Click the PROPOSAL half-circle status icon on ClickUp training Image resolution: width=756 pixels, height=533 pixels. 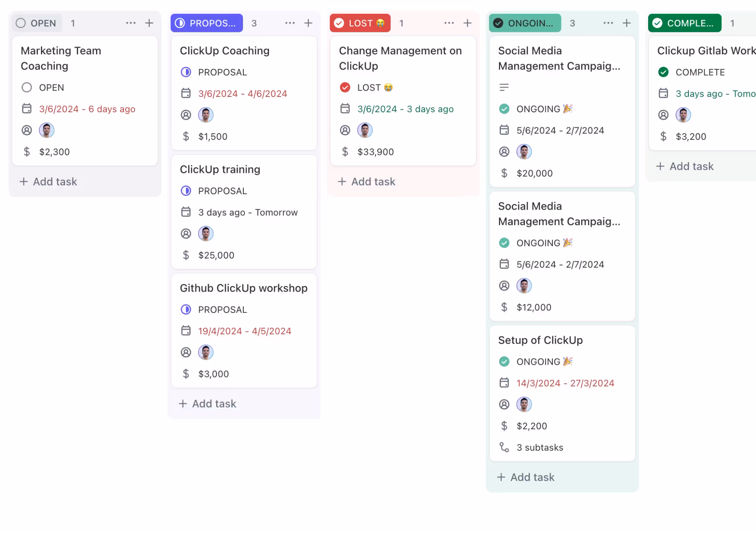186,191
